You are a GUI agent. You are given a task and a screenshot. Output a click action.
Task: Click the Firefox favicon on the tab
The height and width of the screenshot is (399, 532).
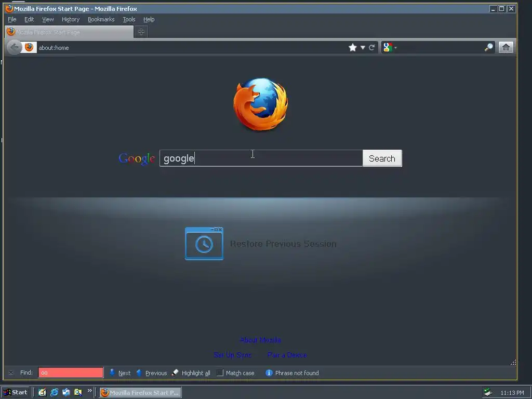[x=11, y=32]
